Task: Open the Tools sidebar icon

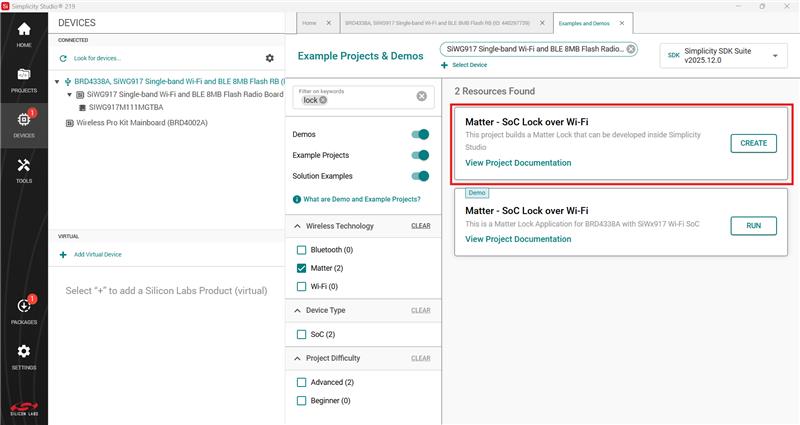Action: pyautogui.click(x=24, y=171)
